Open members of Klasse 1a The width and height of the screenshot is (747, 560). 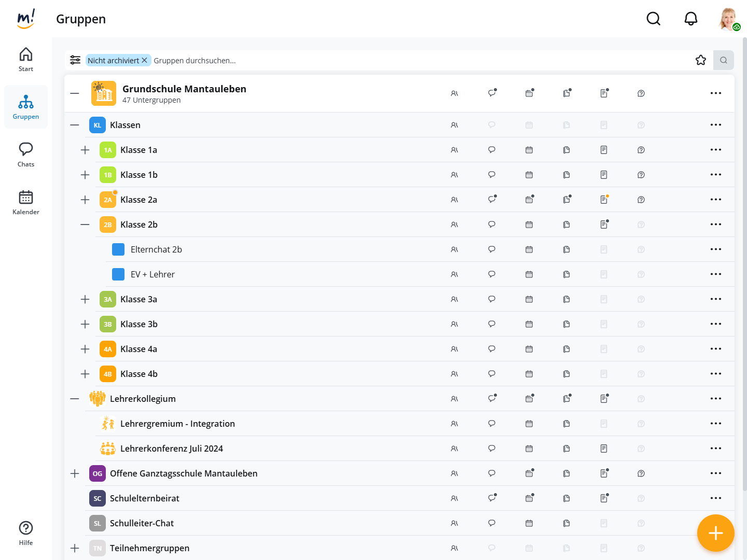click(x=454, y=150)
